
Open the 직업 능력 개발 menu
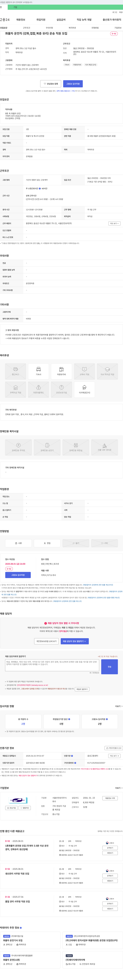pos(84,20)
